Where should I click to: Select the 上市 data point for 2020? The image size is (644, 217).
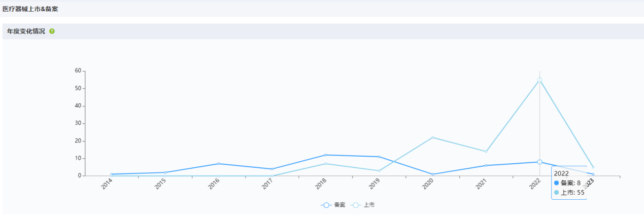[x=432, y=137]
